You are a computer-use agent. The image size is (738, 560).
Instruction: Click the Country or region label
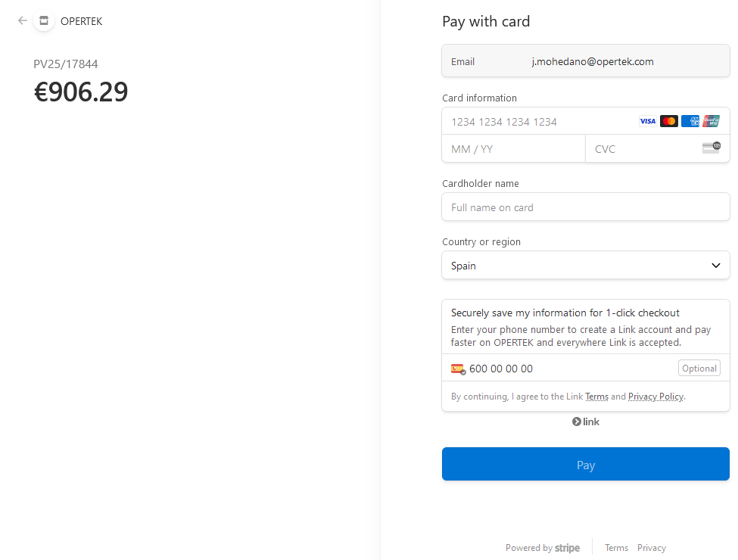click(481, 242)
